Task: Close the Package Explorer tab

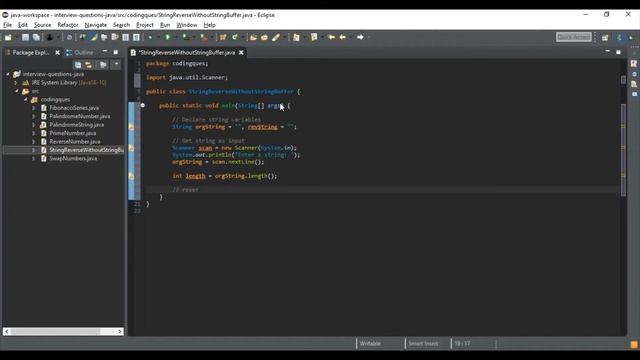Action: click(x=57, y=52)
